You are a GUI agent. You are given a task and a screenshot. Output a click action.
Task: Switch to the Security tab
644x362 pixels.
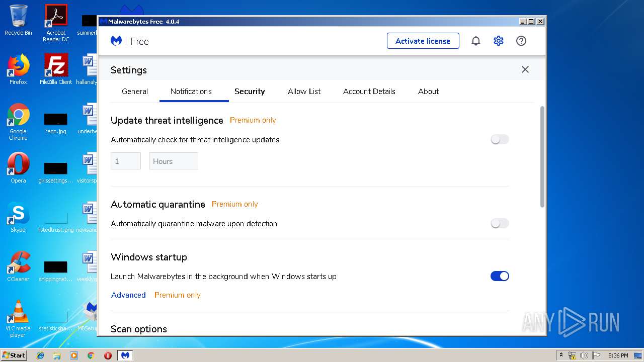click(250, 92)
